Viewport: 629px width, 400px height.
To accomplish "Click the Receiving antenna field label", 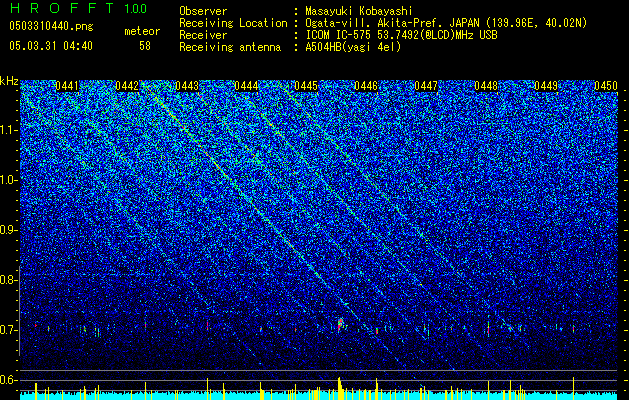I will point(230,47).
